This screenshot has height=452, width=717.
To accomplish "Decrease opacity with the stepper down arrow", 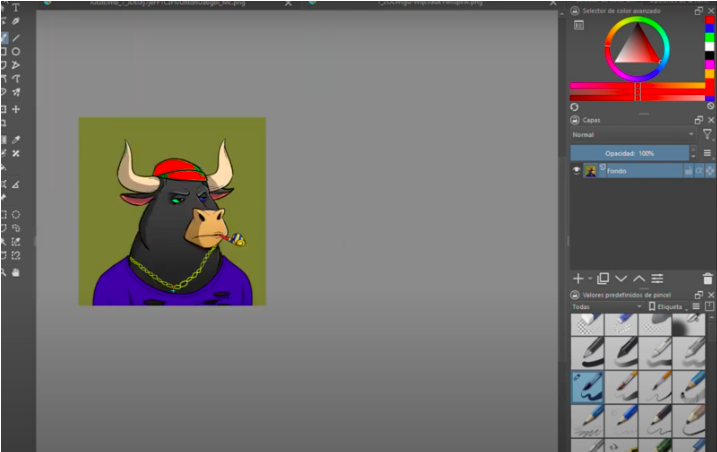I will pyautogui.click(x=693, y=156).
